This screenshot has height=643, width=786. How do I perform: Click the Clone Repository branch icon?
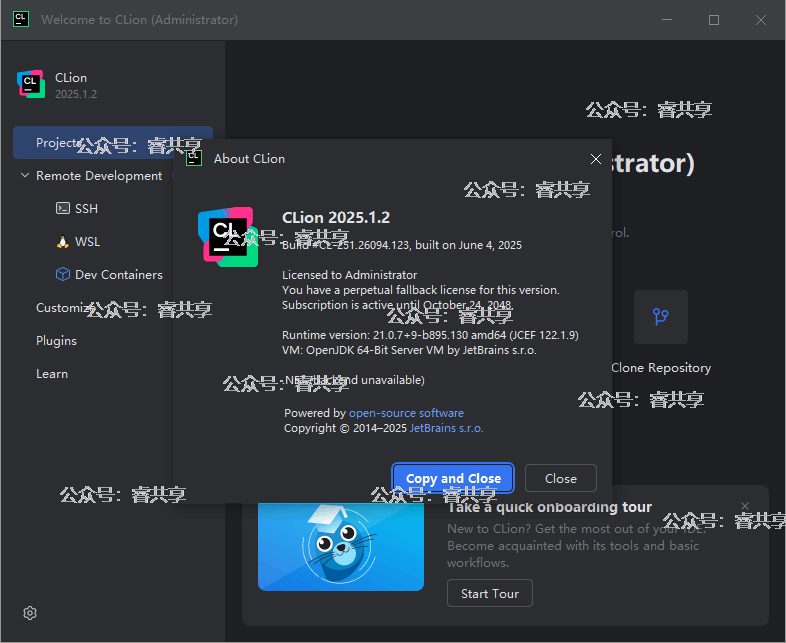point(661,317)
